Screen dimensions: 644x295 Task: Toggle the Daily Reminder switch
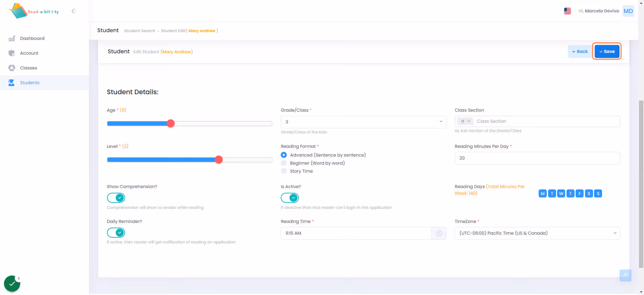(x=116, y=233)
